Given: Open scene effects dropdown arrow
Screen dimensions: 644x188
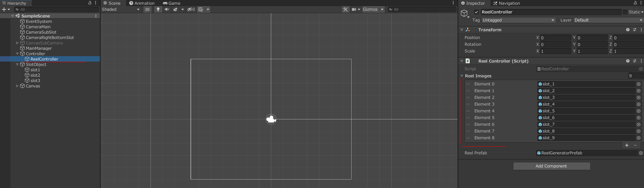Looking at the screenshot, I should click(183, 9).
